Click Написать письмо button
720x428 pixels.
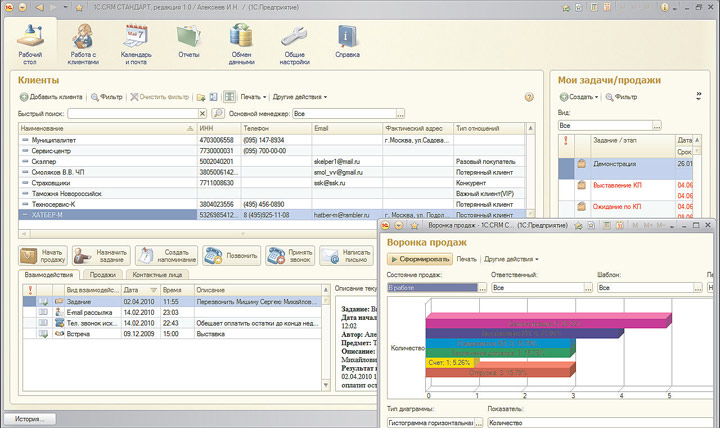346,256
